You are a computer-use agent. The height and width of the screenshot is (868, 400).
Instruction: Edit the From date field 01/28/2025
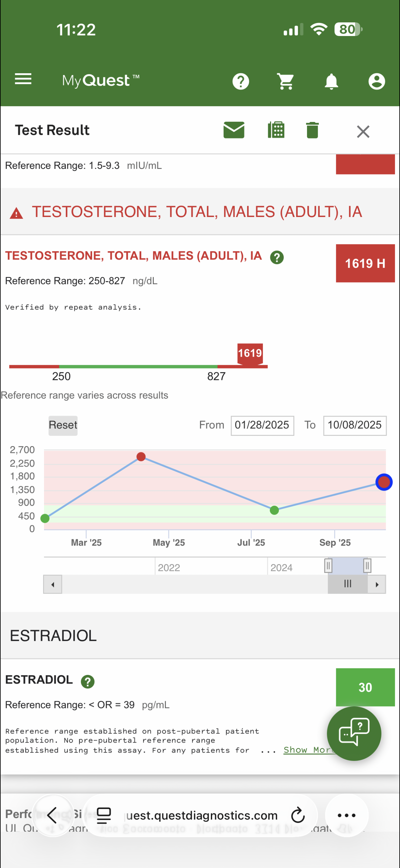(262, 425)
